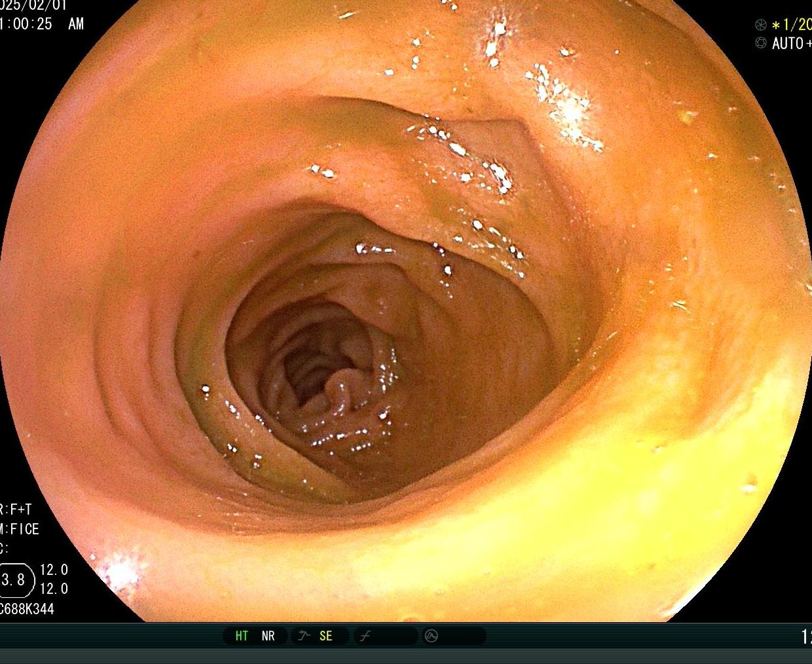Click the circular waveform icon in status bar
The width and height of the screenshot is (812, 664).
pyautogui.click(x=431, y=636)
